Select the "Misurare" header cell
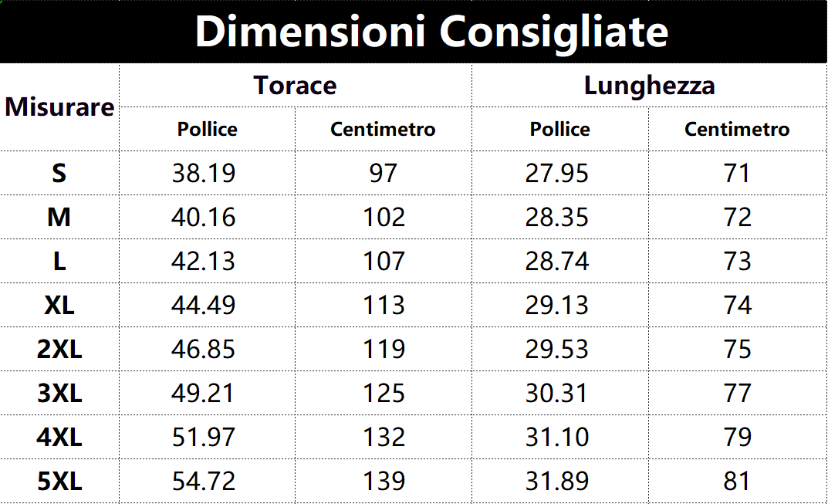The image size is (828, 504). coord(59,107)
